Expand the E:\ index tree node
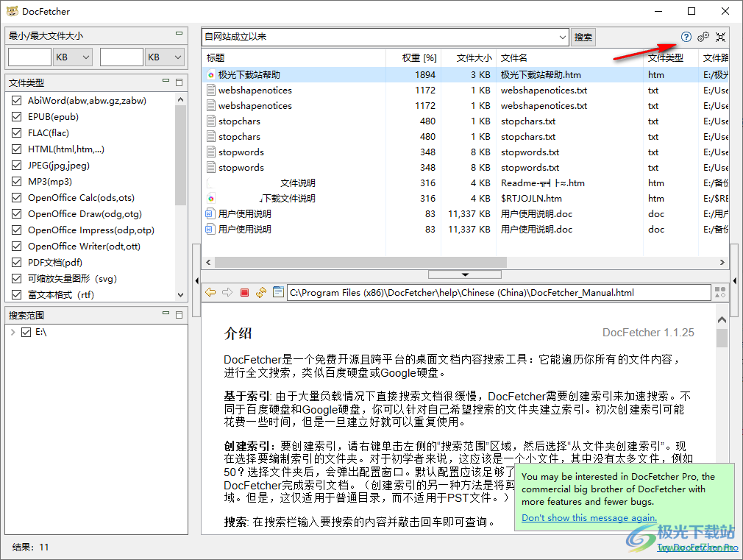Screen dimensions: 743x560 coord(13,332)
